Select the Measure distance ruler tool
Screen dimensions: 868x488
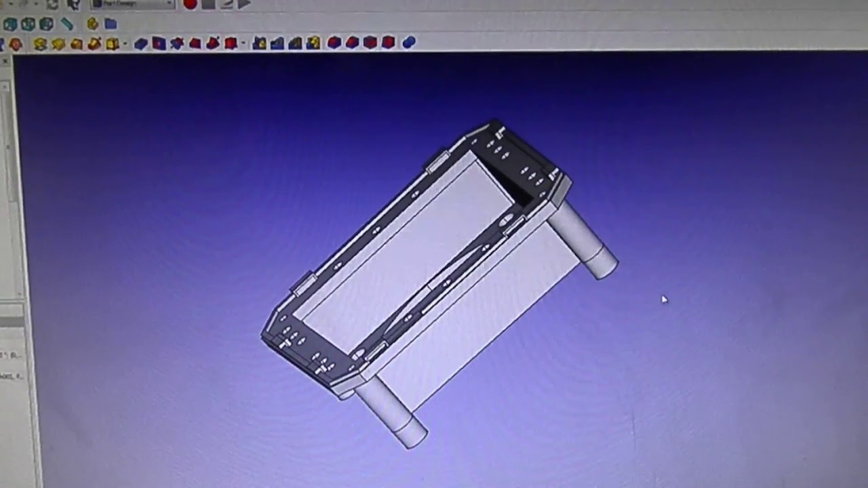66,24
